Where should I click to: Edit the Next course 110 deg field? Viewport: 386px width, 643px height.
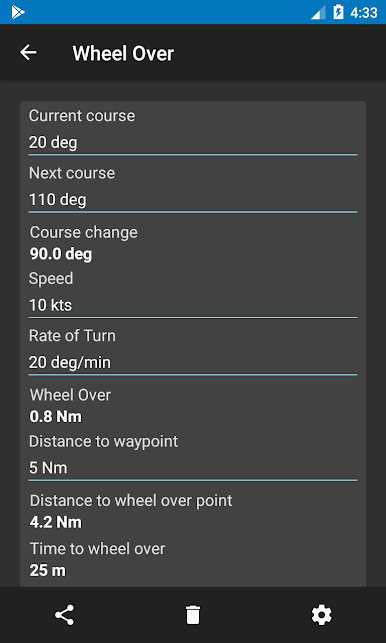tap(193, 201)
